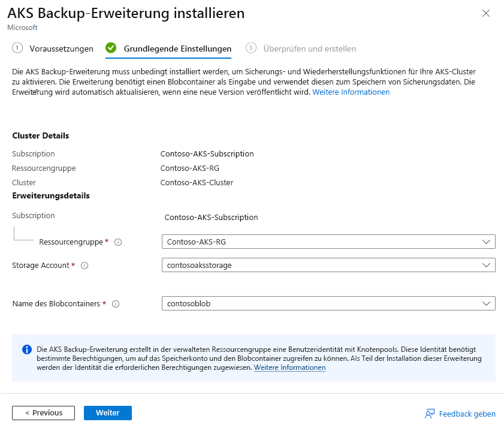Click the green checkmark on Grundlegende Einstellungen
This screenshot has height=425, width=504.
tap(111, 49)
